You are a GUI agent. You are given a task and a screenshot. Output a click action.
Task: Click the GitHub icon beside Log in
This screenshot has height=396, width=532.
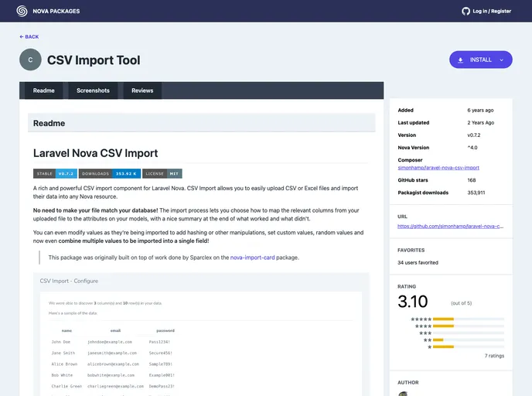point(465,11)
